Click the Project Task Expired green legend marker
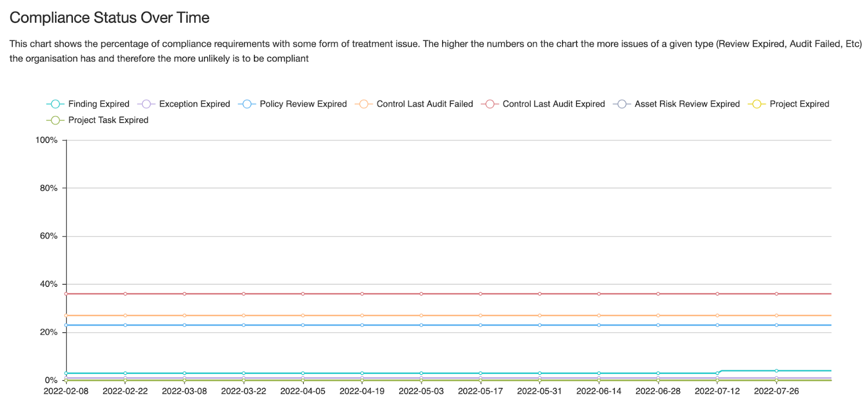The width and height of the screenshot is (868, 409). click(55, 120)
